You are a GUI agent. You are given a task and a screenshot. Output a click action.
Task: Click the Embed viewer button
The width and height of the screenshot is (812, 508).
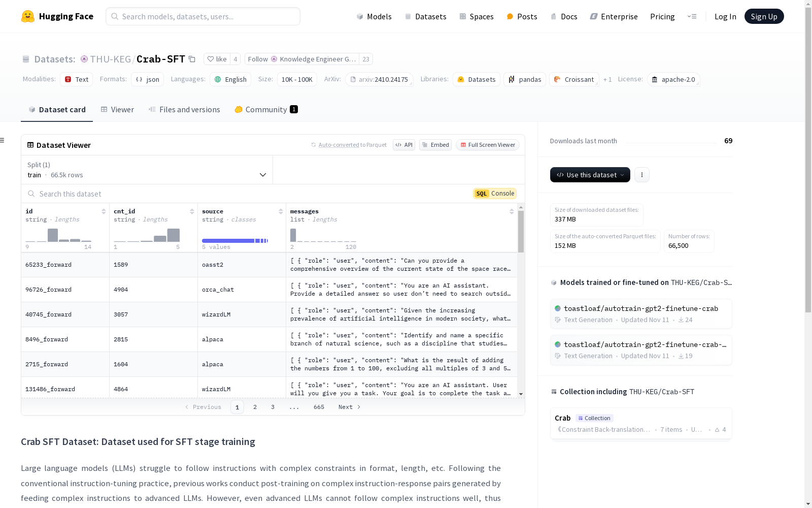tap(435, 145)
